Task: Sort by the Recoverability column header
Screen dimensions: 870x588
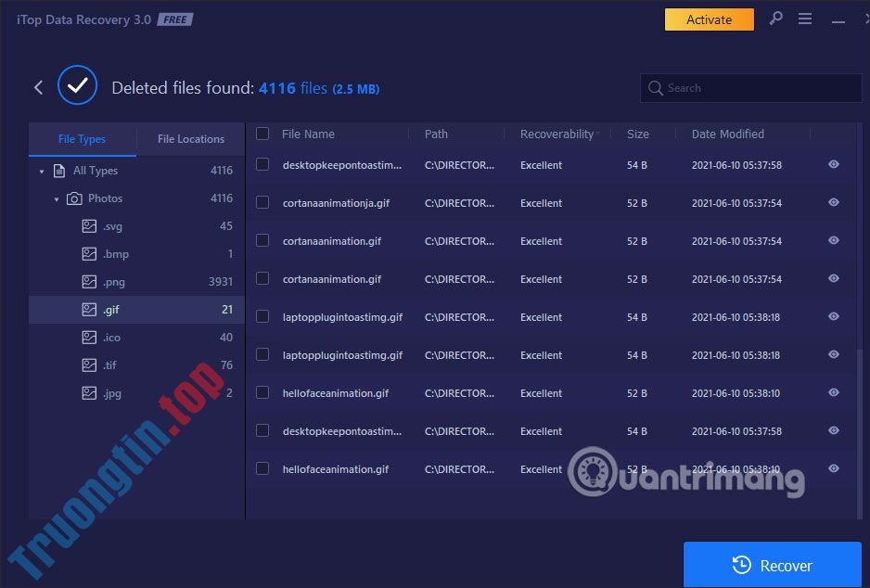Action: [557, 134]
